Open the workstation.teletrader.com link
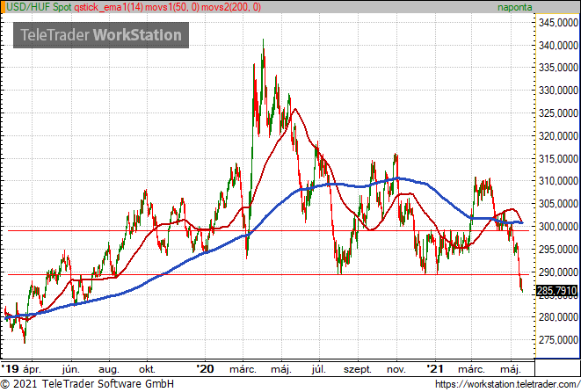 point(508,384)
